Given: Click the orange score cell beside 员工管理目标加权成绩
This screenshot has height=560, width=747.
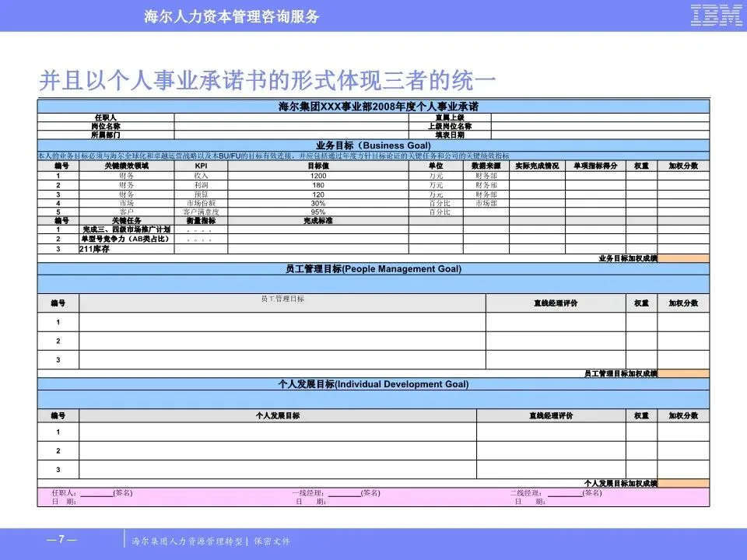Looking at the screenshot, I should 683,373.
